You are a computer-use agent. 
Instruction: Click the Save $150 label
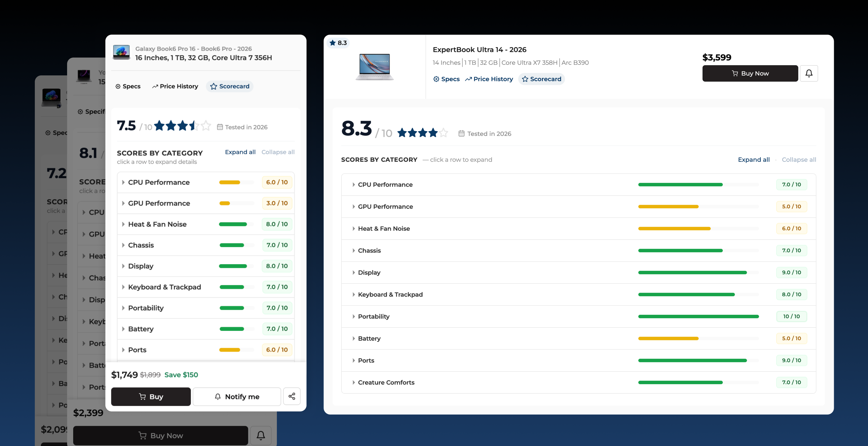(181, 375)
